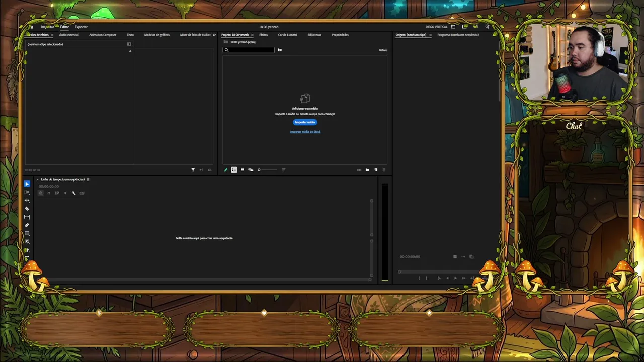This screenshot has height=362, width=644.
Task: Click the Home icon in the header
Action: 32,27
